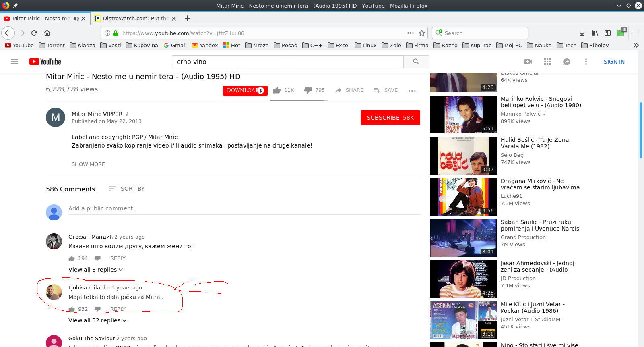This screenshot has height=347, width=644.
Task: Open a new tab with plus button
Action: [188, 18]
